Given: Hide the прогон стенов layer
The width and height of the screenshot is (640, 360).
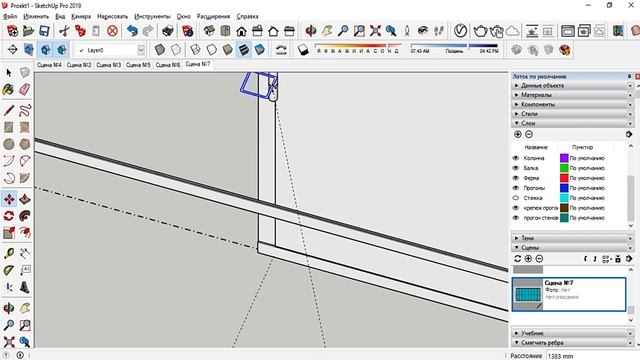Looking at the screenshot, I should (516, 218).
